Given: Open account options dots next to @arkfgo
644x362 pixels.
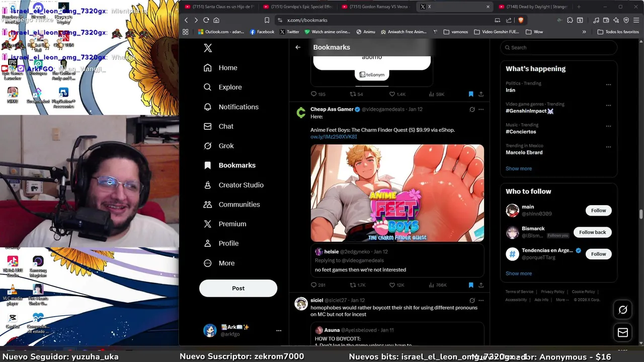Looking at the screenshot, I should pyautogui.click(x=279, y=330).
